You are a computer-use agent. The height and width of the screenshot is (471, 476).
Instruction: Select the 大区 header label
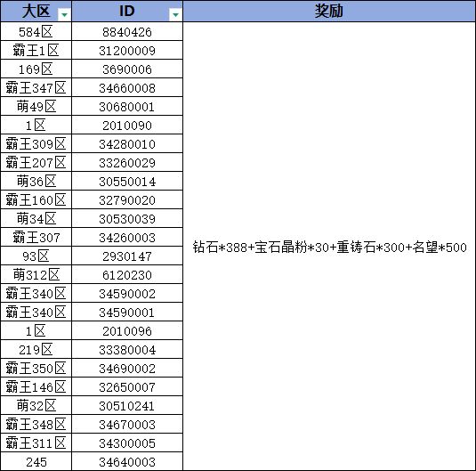coord(36,11)
